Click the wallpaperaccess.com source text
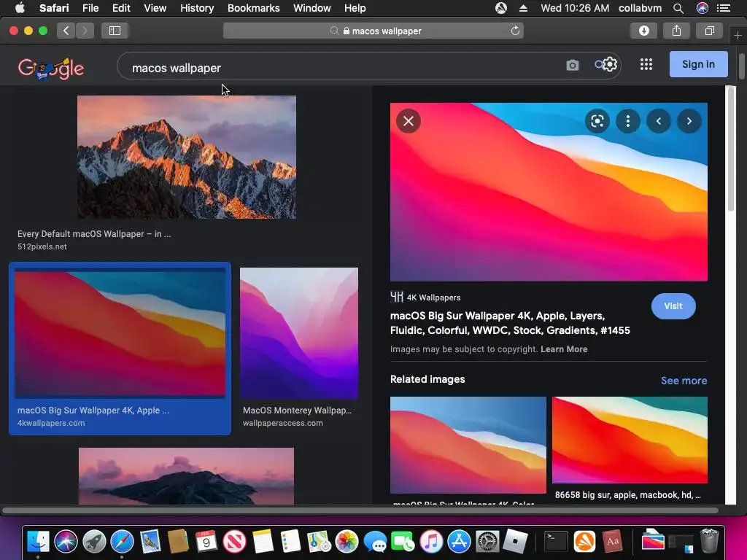Viewport: 747px width, 560px height. tap(282, 423)
